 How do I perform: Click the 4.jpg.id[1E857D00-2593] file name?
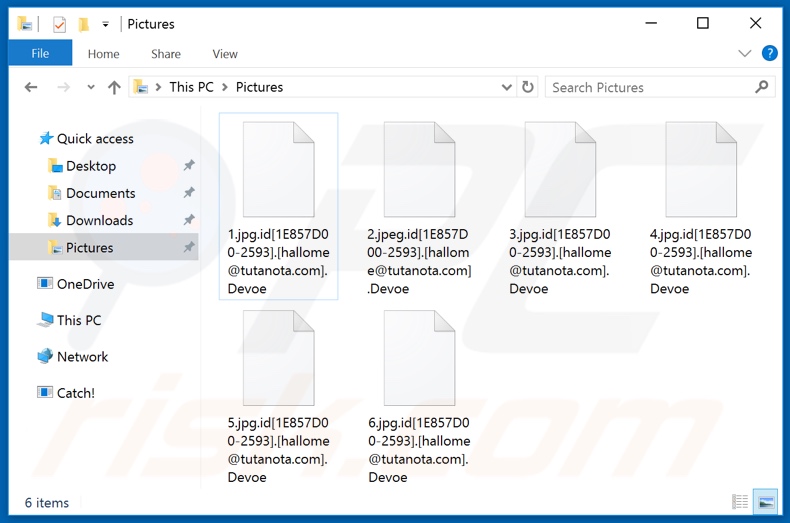point(701,262)
